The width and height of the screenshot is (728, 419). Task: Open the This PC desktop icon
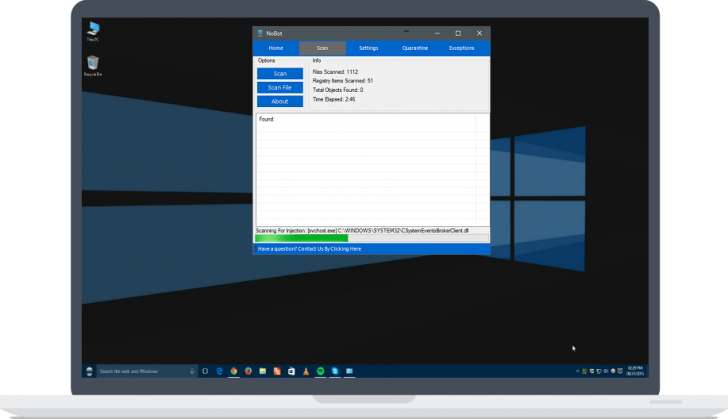pos(93,31)
